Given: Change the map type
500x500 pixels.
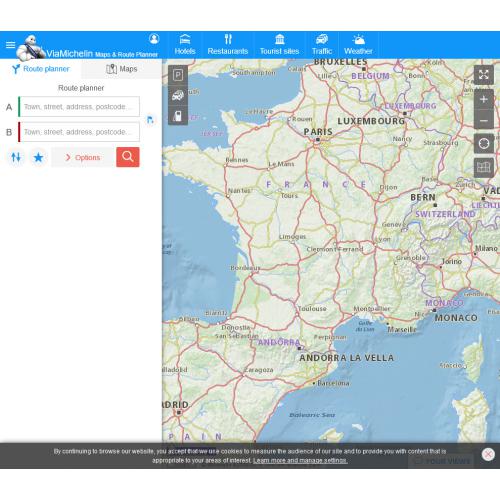Looking at the screenshot, I should (484, 167).
